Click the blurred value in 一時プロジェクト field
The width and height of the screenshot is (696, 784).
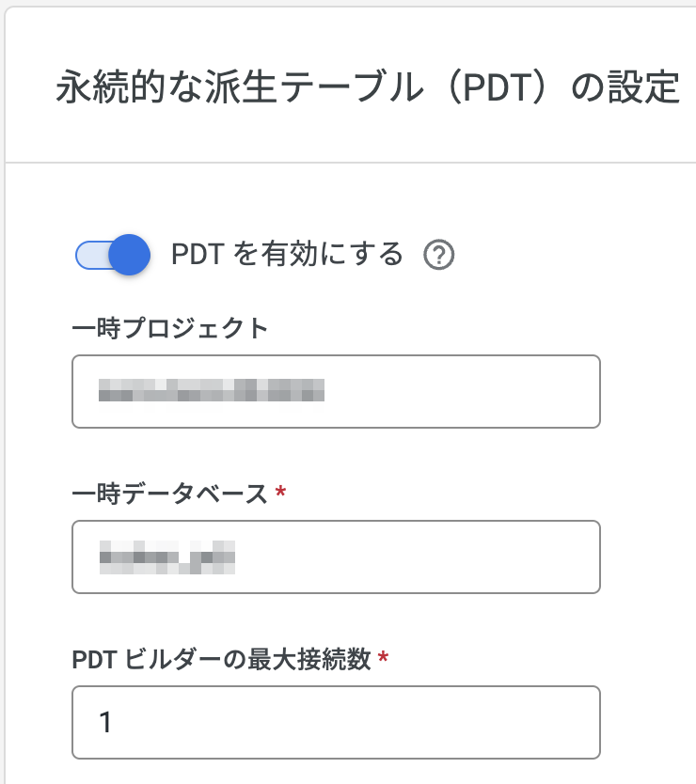[x=212, y=390]
